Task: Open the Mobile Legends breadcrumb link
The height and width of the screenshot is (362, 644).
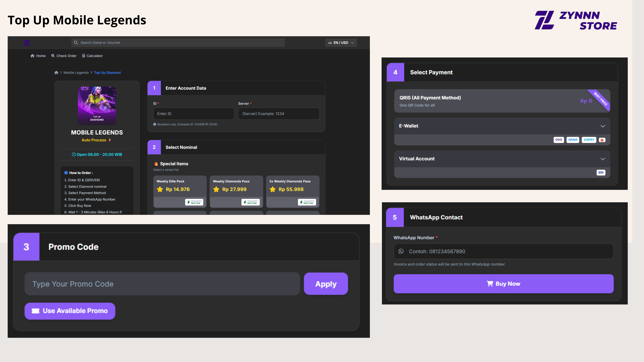Action: [76, 73]
